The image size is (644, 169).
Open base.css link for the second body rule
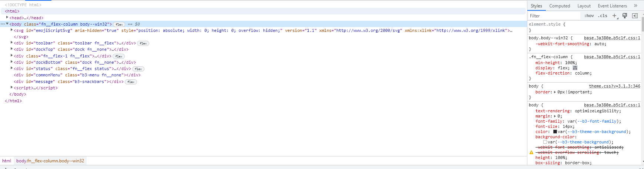(x=612, y=105)
